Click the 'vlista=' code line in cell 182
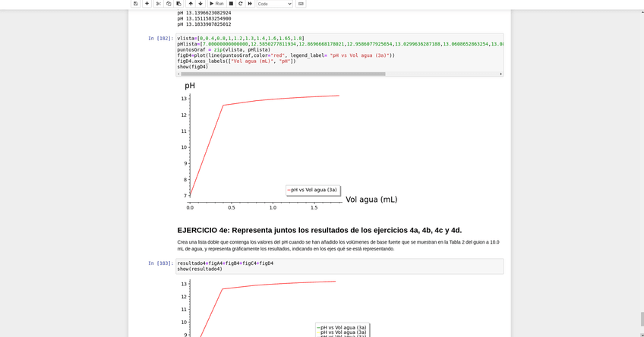 241,38
